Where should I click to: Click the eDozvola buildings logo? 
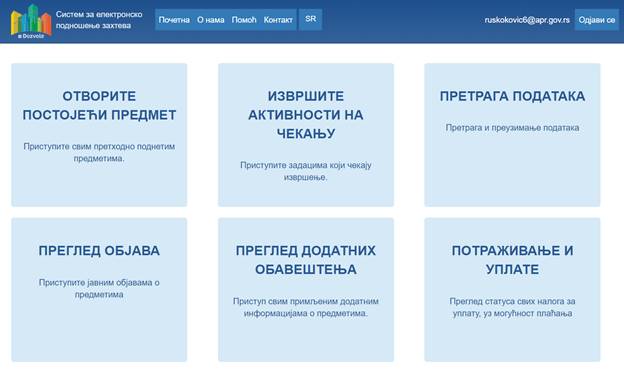pos(31,21)
